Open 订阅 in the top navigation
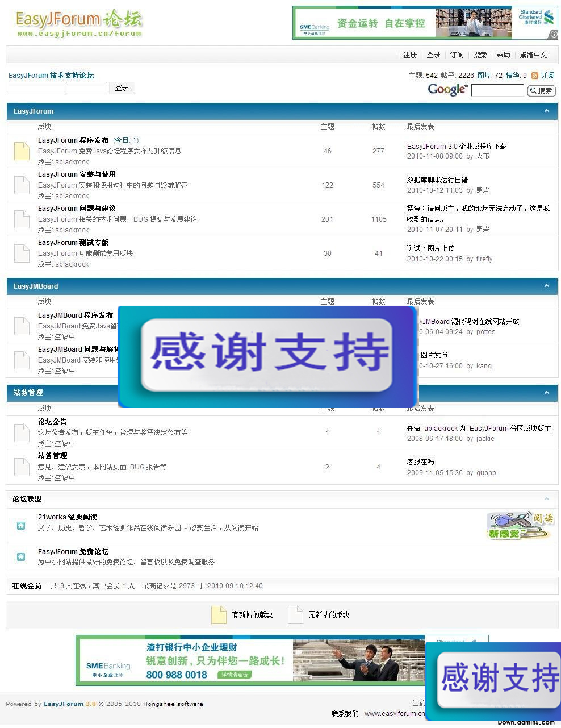Image resolution: width=561 pixels, height=728 pixels. click(457, 55)
